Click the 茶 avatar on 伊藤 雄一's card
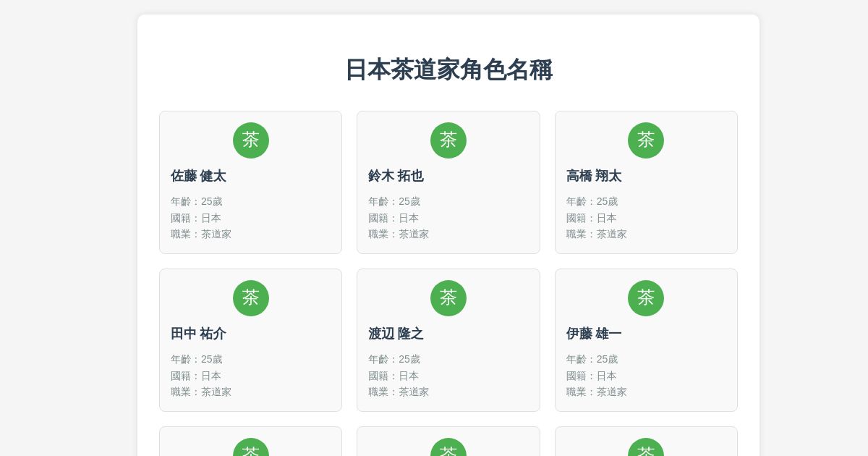This screenshot has height=456, width=868. pyautogui.click(x=645, y=298)
